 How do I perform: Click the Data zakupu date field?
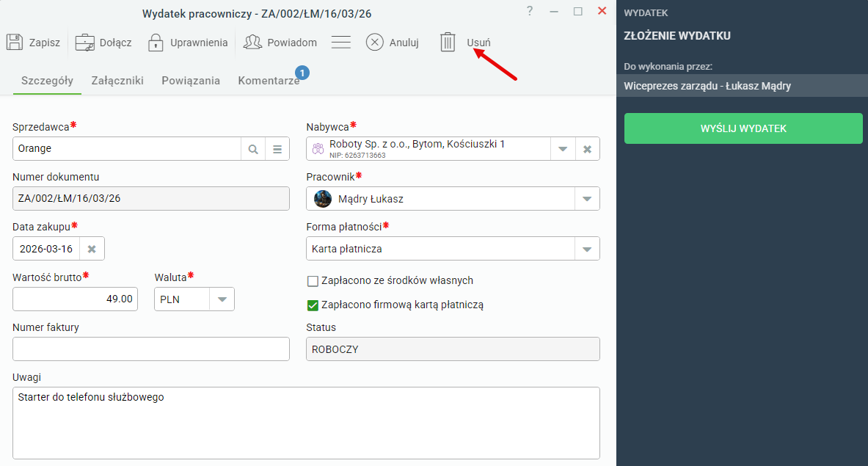[x=46, y=249]
